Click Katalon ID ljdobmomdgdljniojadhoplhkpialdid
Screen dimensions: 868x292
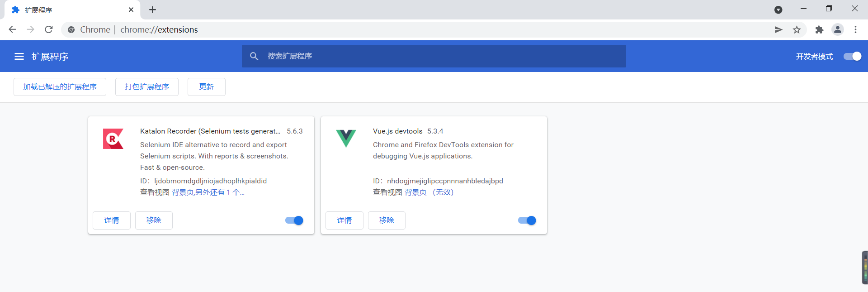click(x=211, y=181)
